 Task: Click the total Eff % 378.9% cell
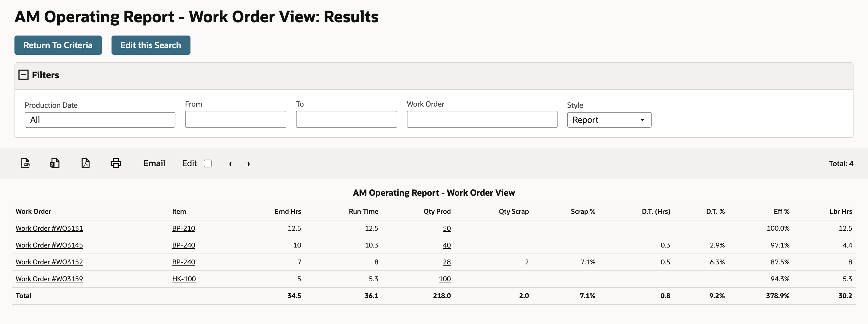click(778, 296)
